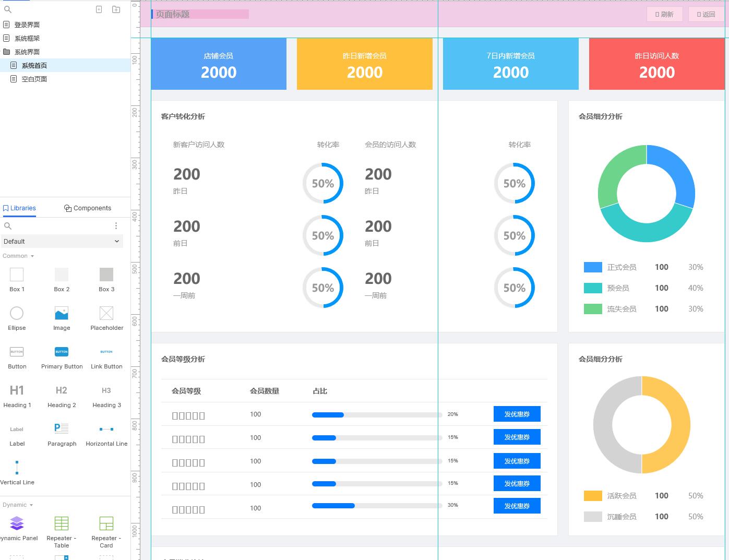Collapse the Common widget section
729x560 pixels.
18,256
